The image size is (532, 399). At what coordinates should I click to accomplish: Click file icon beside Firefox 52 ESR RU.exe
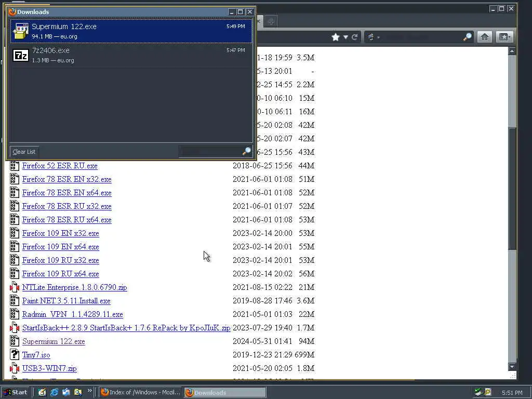click(x=14, y=166)
